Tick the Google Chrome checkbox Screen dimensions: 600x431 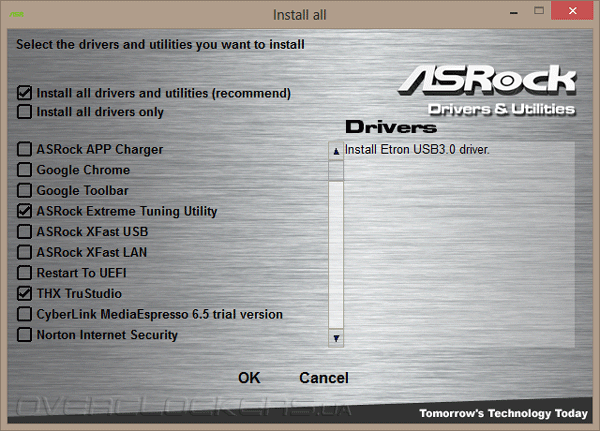[x=24, y=170]
